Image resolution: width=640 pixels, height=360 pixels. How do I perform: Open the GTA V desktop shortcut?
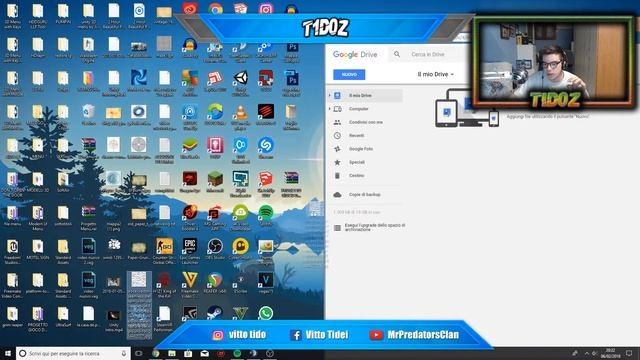(x=240, y=313)
